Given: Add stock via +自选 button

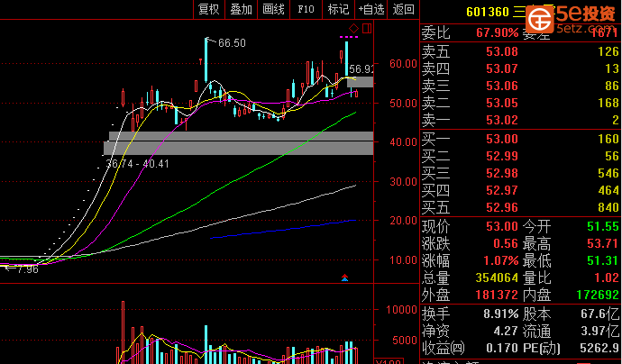Looking at the screenshot, I should [371, 9].
